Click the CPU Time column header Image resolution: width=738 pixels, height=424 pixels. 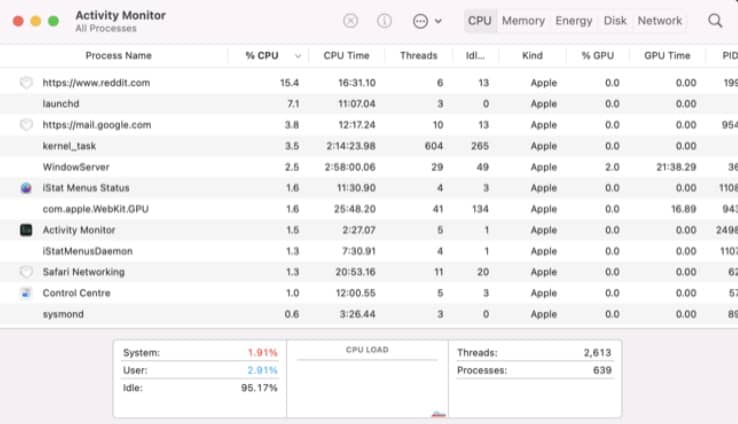[347, 56]
